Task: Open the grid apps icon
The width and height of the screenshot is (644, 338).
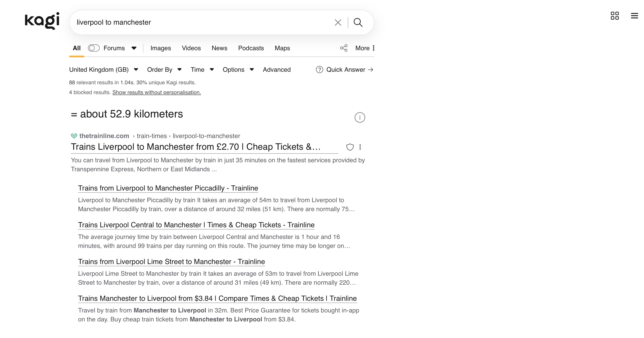Action: 615,16
